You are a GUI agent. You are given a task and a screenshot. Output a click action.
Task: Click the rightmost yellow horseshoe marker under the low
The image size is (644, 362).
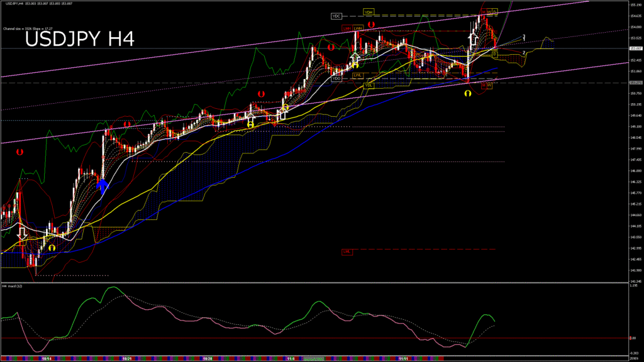[468, 94]
